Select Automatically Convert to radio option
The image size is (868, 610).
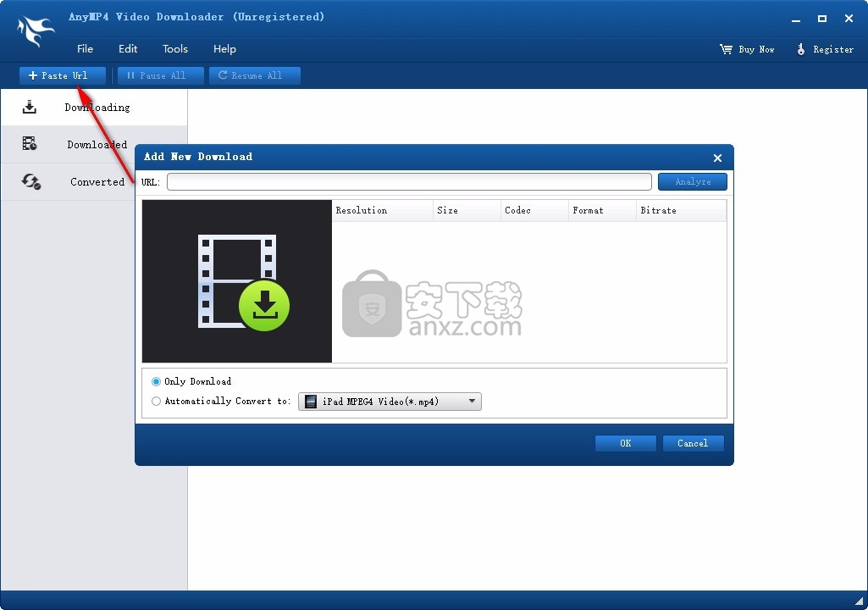point(156,401)
